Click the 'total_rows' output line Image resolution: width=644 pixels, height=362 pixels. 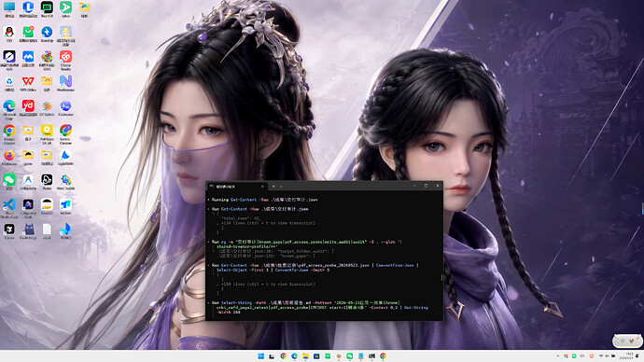(x=241, y=218)
